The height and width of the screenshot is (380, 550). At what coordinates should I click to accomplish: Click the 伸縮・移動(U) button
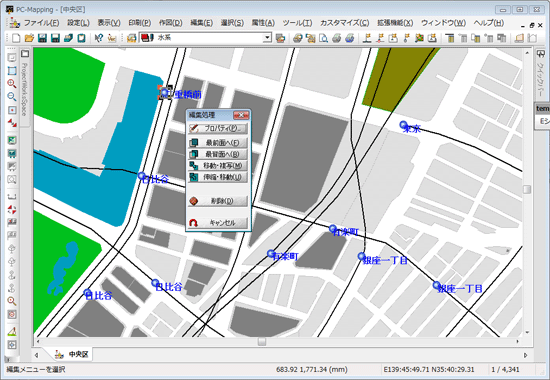click(x=218, y=177)
